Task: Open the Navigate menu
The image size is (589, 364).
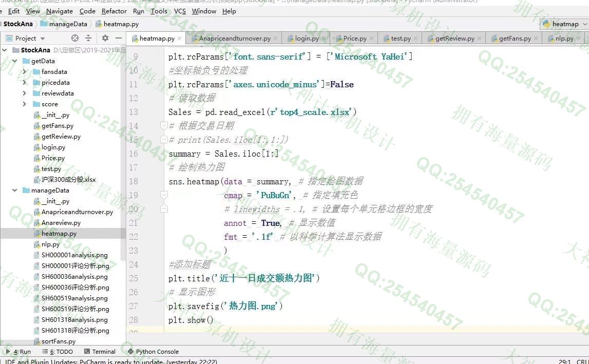Action: 60,11
